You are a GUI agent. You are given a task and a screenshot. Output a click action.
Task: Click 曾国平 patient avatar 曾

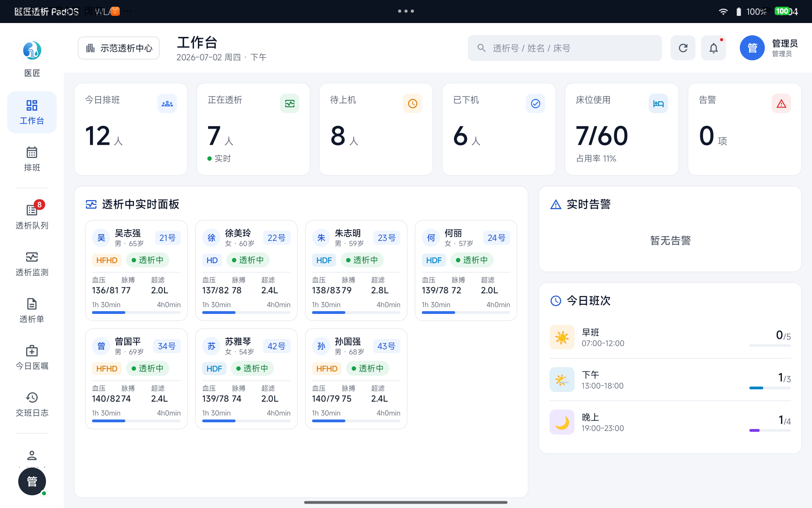coord(101,346)
